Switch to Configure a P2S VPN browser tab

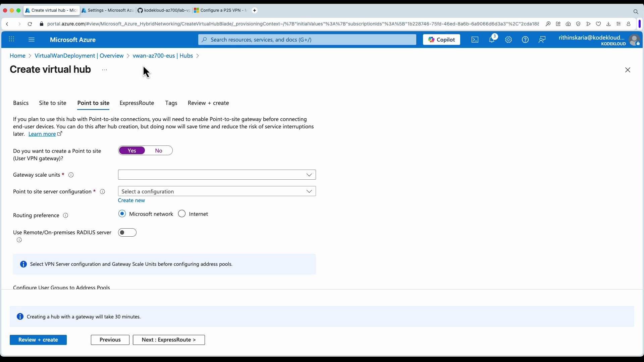(x=220, y=10)
